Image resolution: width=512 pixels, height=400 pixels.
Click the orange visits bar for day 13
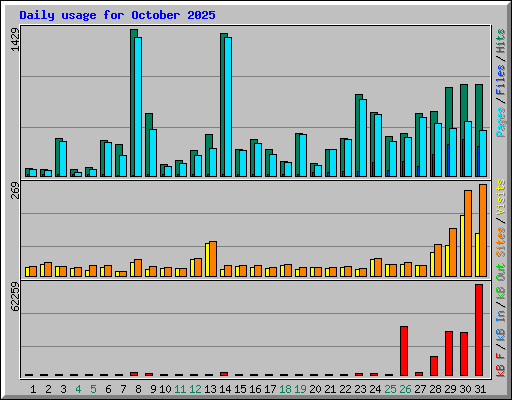coord(213,259)
